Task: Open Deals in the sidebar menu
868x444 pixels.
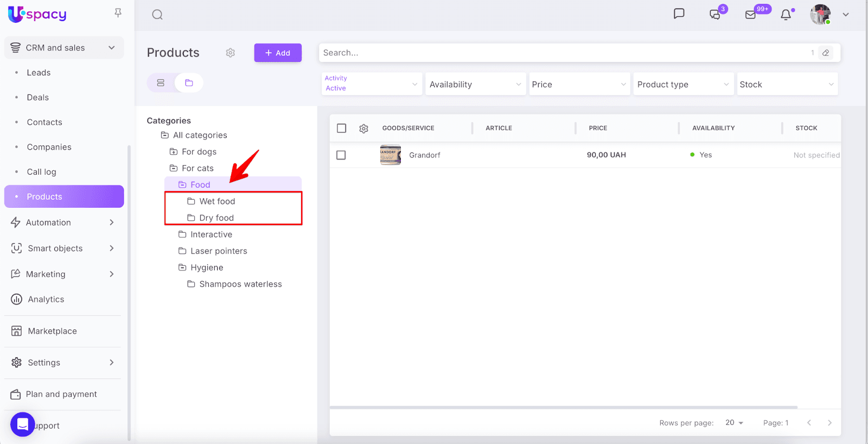Action: [x=38, y=98]
